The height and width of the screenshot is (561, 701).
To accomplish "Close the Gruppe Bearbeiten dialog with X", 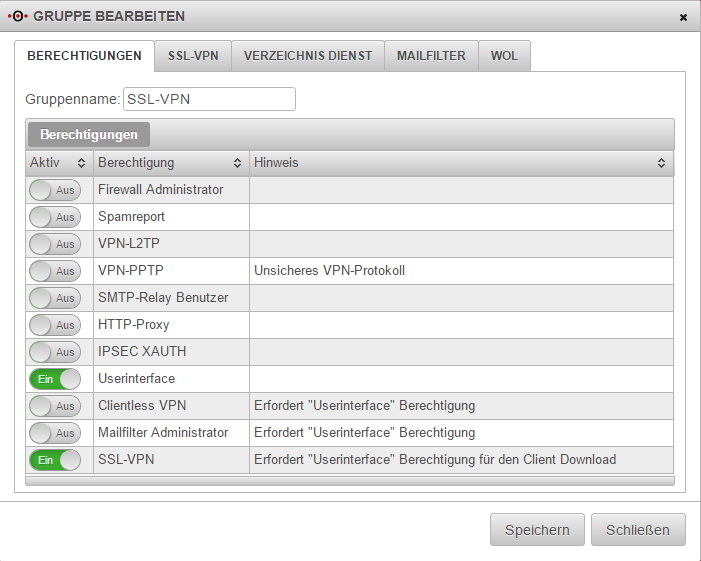I will click(683, 17).
